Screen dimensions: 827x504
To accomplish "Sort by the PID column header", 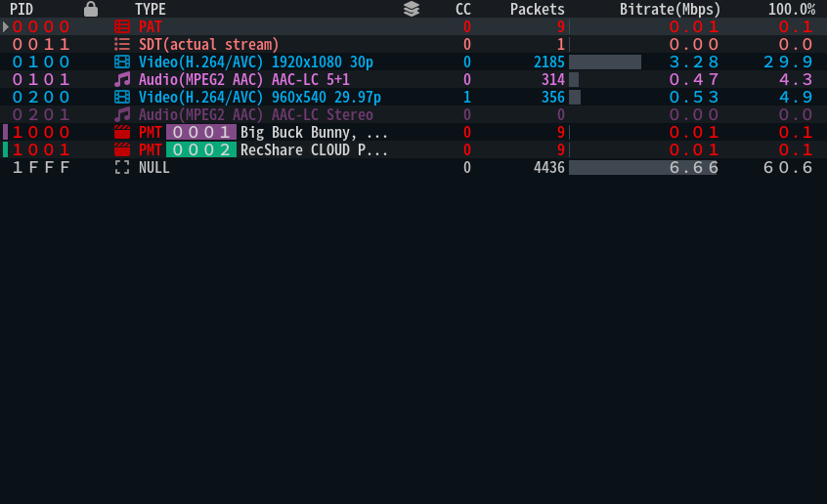I will tap(22, 9).
